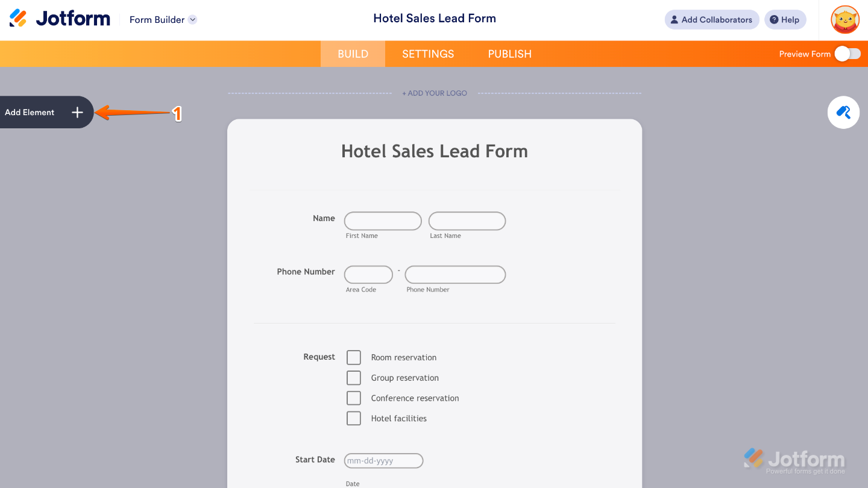Click the Add Collaborators button
The image size is (868, 488).
coord(711,19)
